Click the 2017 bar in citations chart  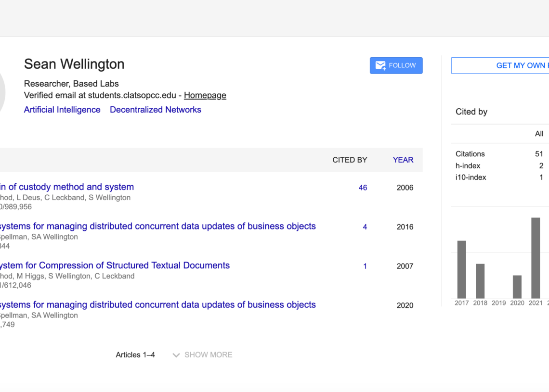461,269
